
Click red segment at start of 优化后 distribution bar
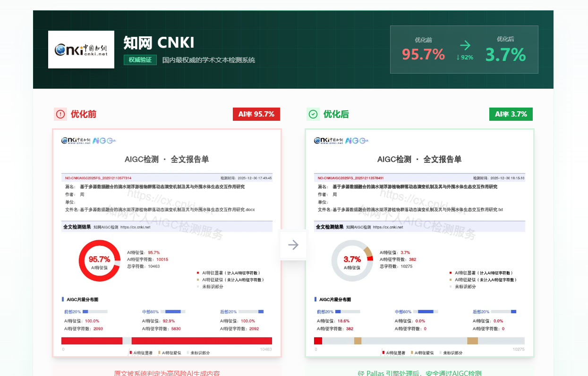318,341
